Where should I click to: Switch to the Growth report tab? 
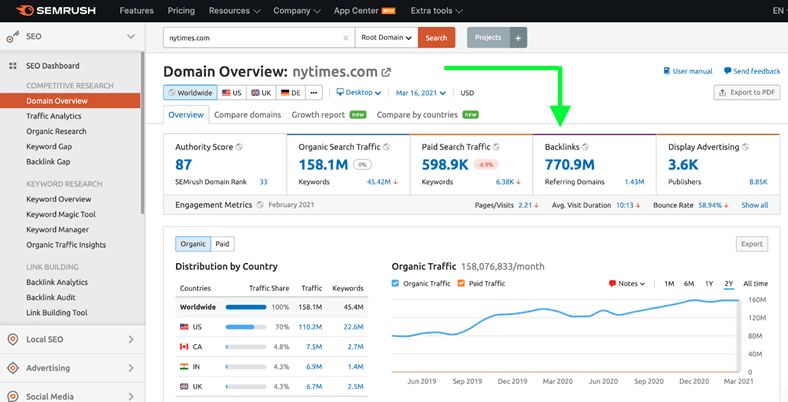pyautogui.click(x=329, y=115)
